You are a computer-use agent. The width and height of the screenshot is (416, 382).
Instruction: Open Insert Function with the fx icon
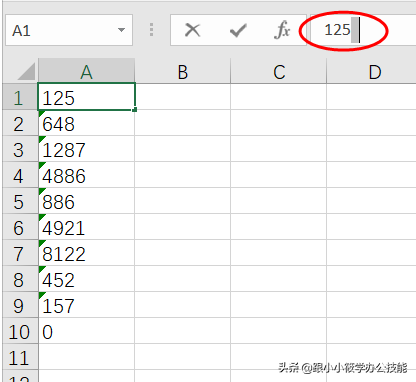pyautogui.click(x=282, y=30)
